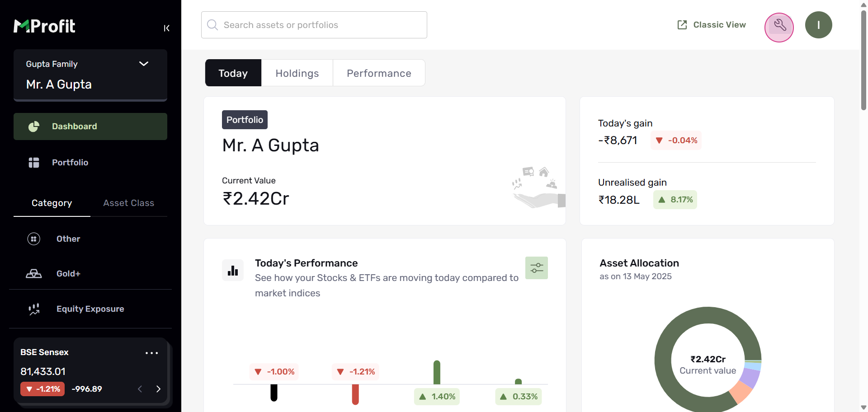This screenshot has width=868, height=412.
Task: Open the user profile avatar
Action: coord(818,25)
